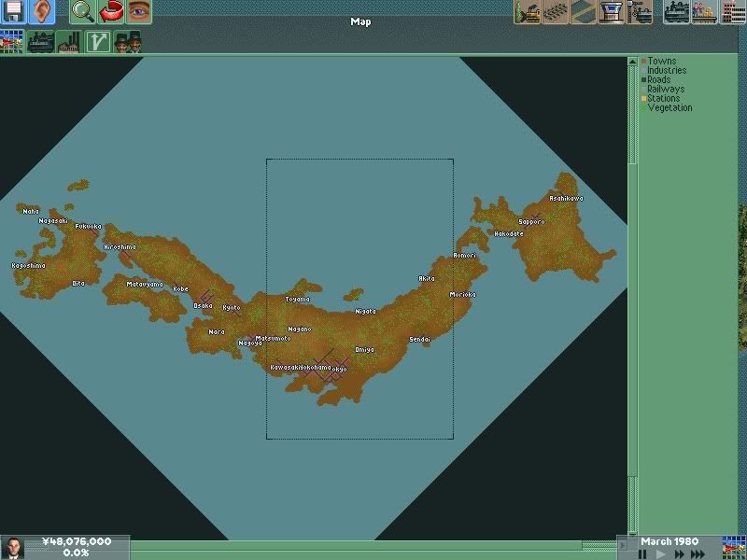Click the Aomori town label
The image size is (747, 560).
[x=464, y=255]
